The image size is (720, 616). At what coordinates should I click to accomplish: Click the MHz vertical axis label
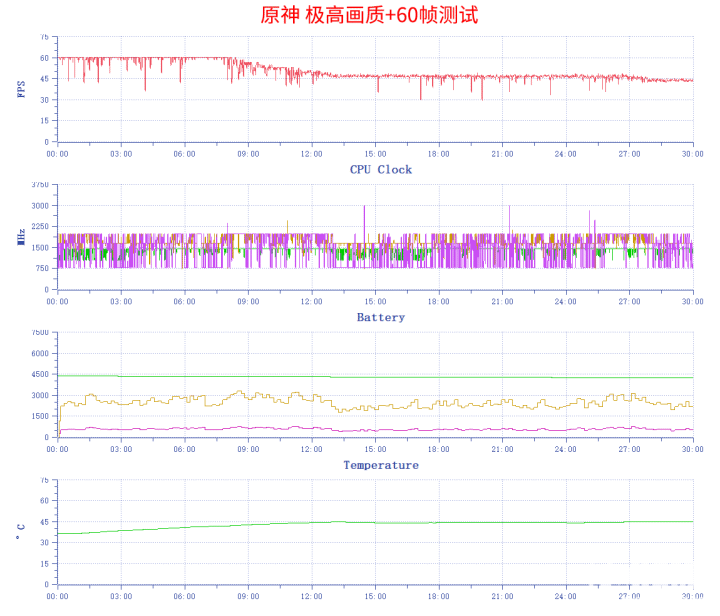tap(21, 237)
